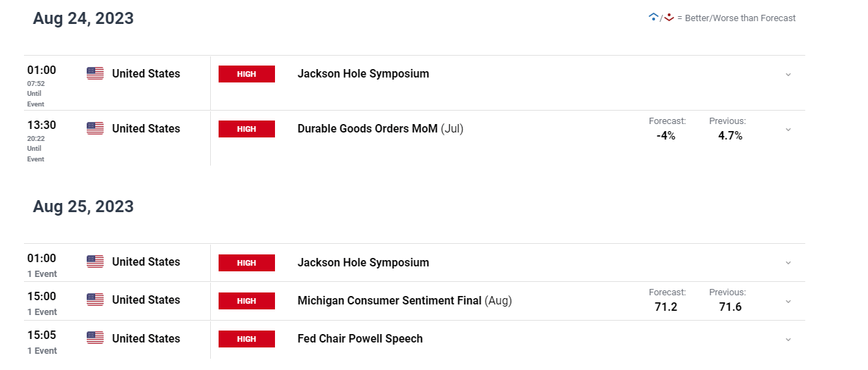This screenshot has width=868, height=370.
Task: Expand Michigan Consumer Sentiment Final details
Action: [788, 301]
